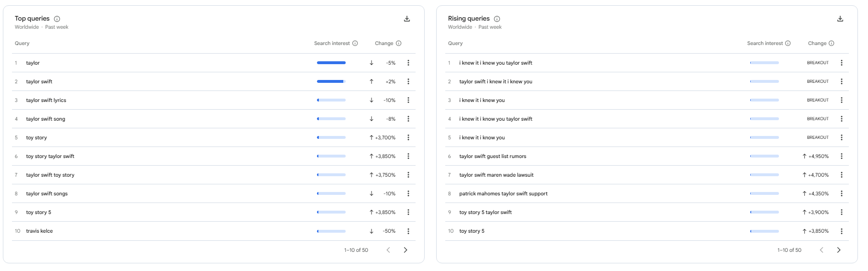Click Search interest header in Top queries
The height and width of the screenshot is (271, 868).
(x=332, y=43)
